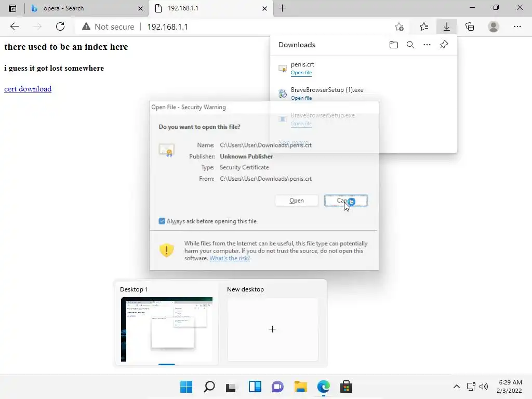Image resolution: width=532 pixels, height=399 pixels.
Task: Add this page to favorites
Action: [x=399, y=27]
